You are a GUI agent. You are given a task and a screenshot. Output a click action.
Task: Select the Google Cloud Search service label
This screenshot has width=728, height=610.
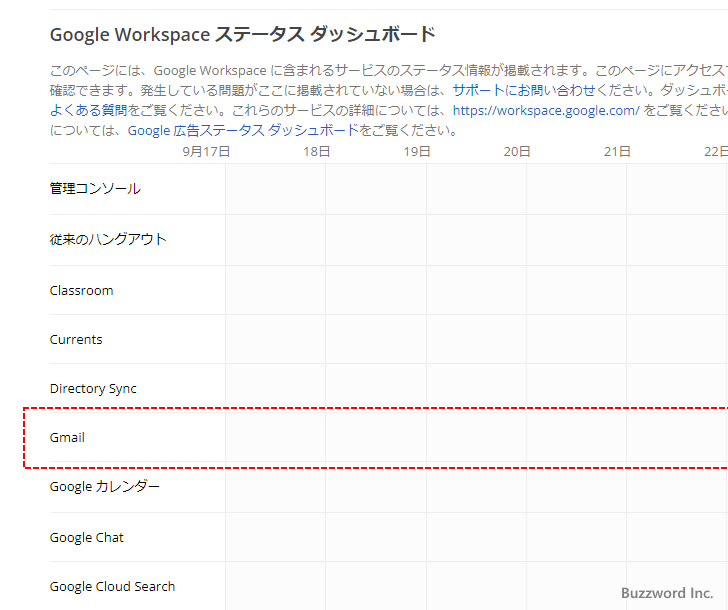(112, 586)
